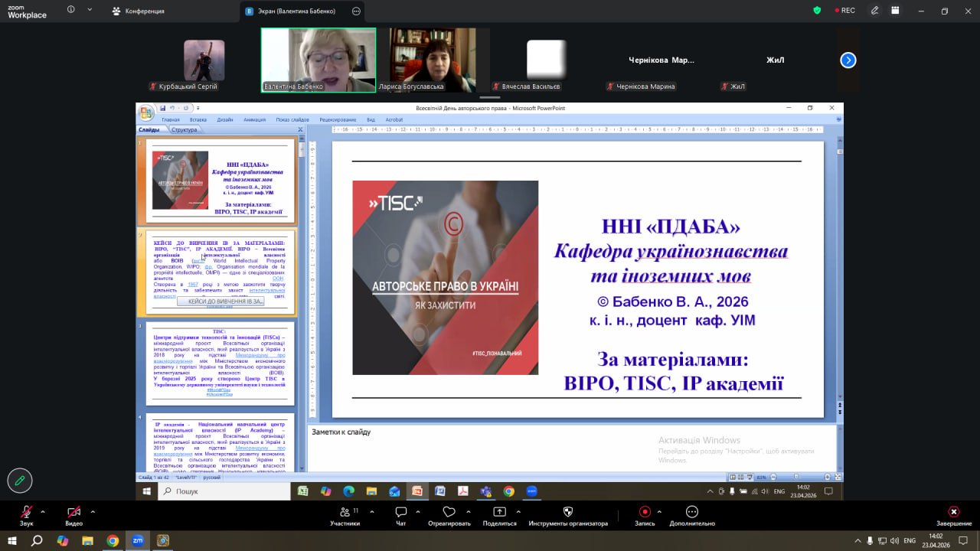Turn on camera with Видео button

click(x=73, y=512)
